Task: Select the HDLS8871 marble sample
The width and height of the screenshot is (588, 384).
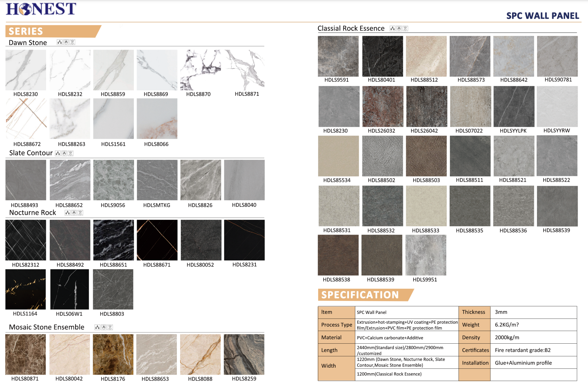Action: pyautogui.click(x=244, y=70)
